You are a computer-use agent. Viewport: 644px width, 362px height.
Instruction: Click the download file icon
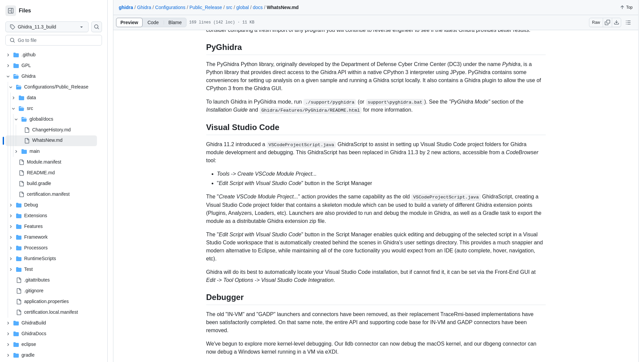click(x=616, y=22)
